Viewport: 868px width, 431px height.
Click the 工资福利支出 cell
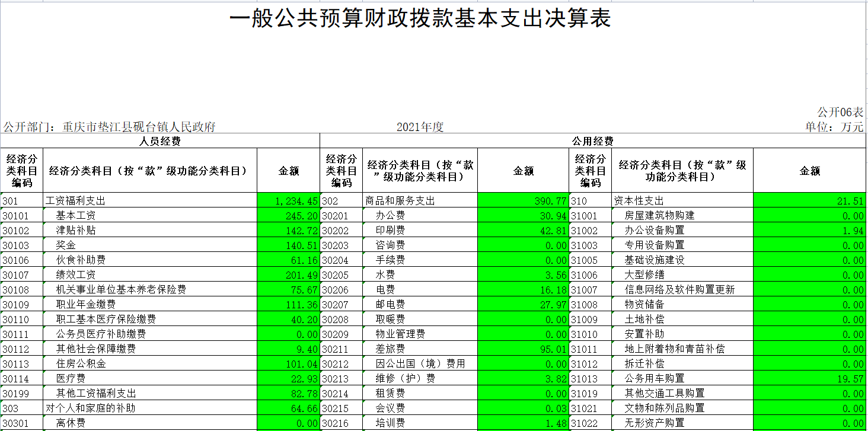click(150, 200)
